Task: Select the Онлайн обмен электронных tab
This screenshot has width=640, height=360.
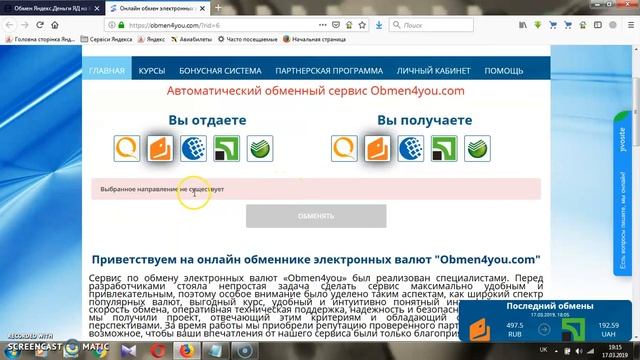Action: [x=159, y=8]
